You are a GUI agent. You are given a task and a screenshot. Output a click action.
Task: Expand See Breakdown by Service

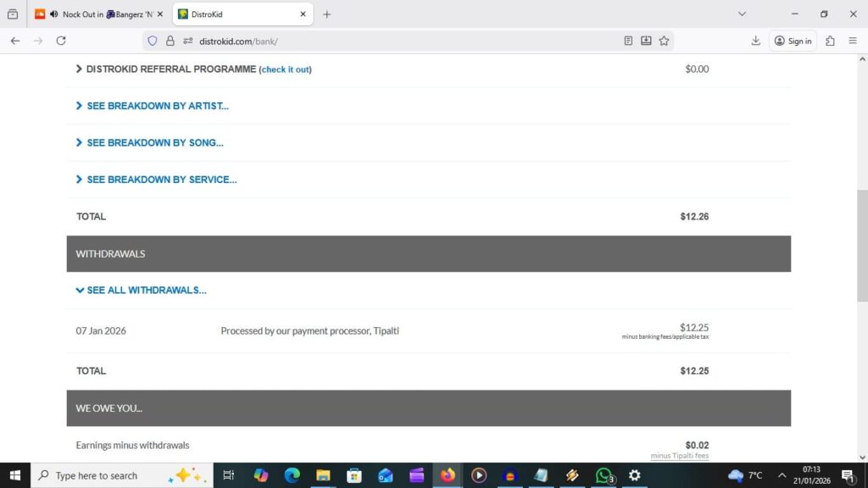tap(156, 180)
